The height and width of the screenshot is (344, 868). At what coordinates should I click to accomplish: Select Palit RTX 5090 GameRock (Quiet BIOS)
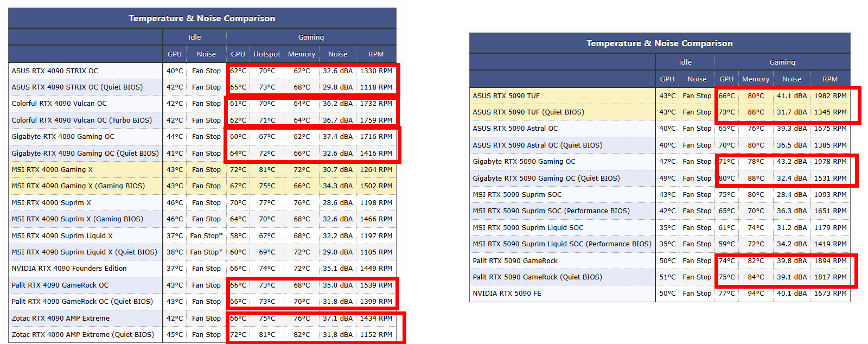click(537, 277)
